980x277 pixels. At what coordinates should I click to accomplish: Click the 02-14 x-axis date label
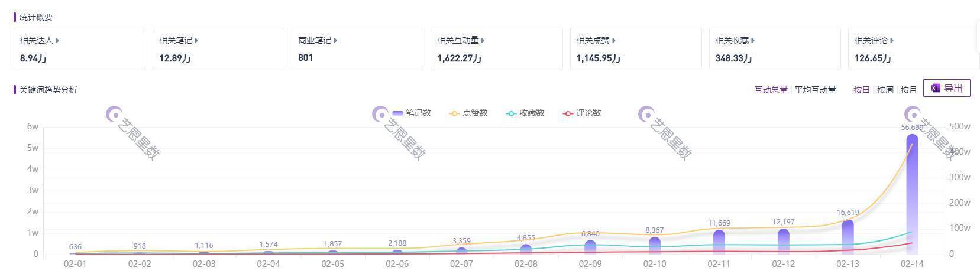(x=912, y=264)
